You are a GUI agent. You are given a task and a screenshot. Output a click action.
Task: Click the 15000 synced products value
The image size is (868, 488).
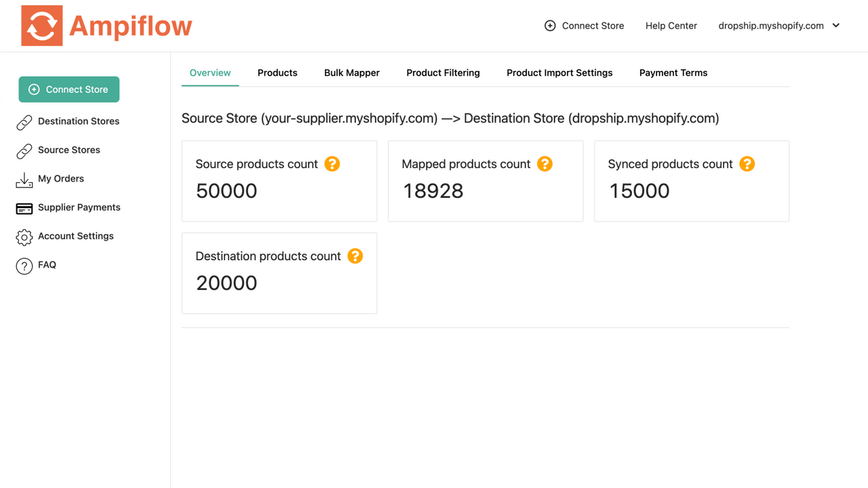coord(639,190)
